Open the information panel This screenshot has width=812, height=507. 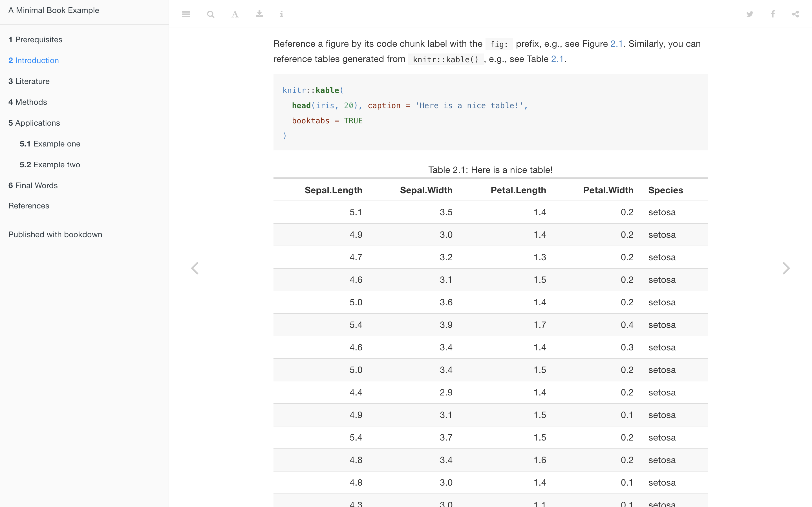point(281,14)
